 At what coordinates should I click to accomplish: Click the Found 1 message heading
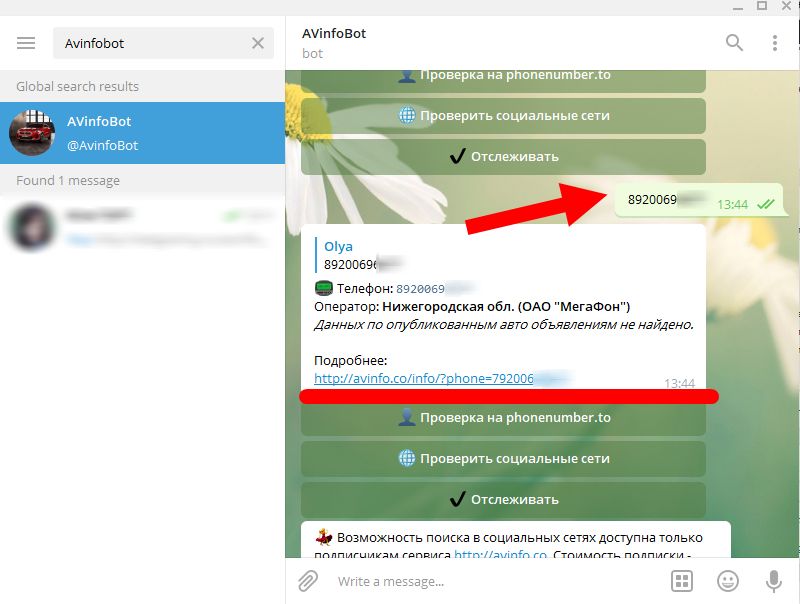click(68, 181)
